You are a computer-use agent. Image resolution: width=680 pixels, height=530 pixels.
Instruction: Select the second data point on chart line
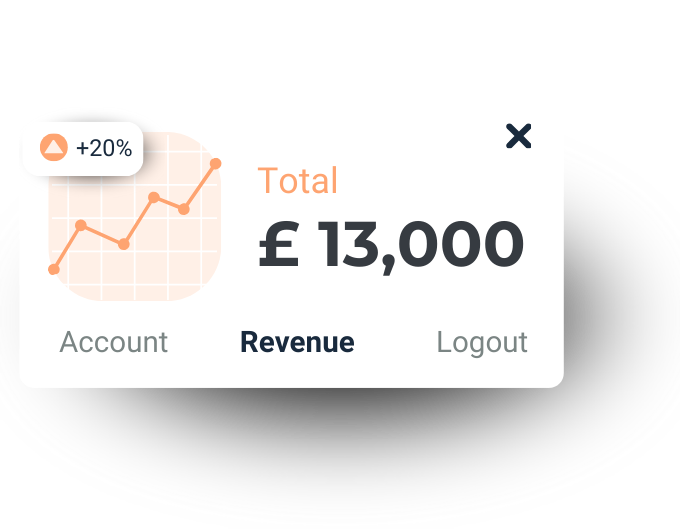81,225
